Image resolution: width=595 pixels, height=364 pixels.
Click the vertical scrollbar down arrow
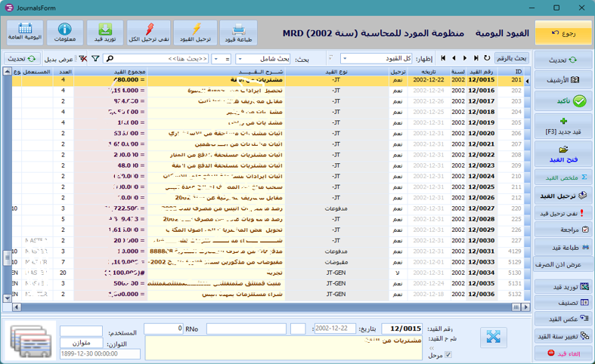pos(8,298)
